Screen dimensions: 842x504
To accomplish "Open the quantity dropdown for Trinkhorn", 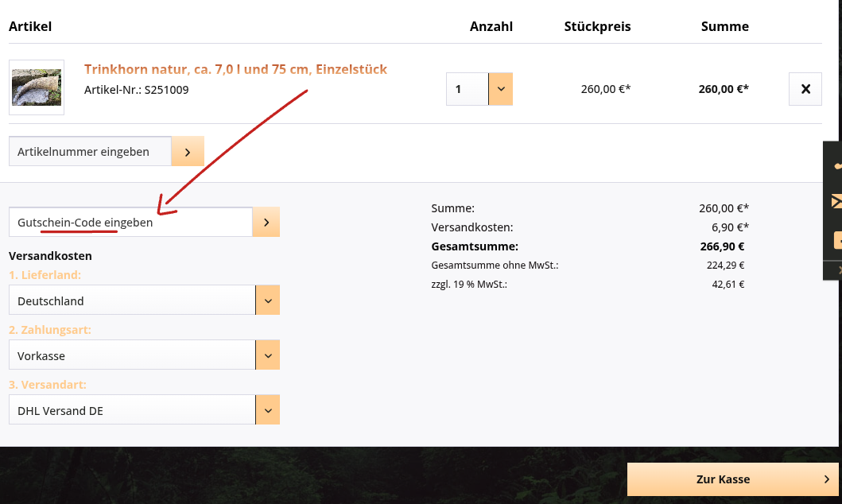I will [500, 88].
